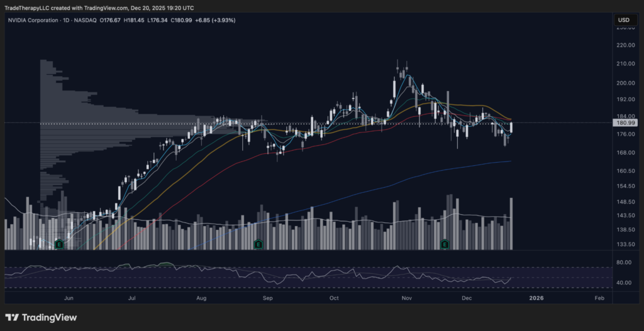Viewport: 644px width, 331px height.
Task: Select the Oct label on time axis
Action: pyautogui.click(x=334, y=298)
